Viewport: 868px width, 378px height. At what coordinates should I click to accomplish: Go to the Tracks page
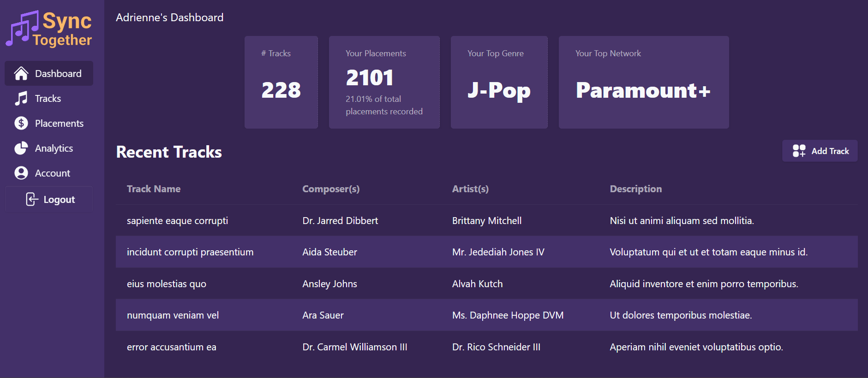tap(49, 98)
